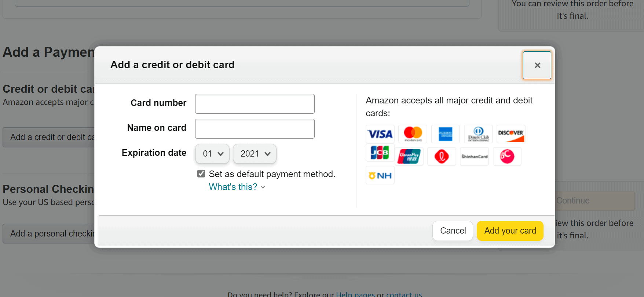The height and width of the screenshot is (297, 644).
Task: Cancel adding the credit card
Action: coord(453,231)
